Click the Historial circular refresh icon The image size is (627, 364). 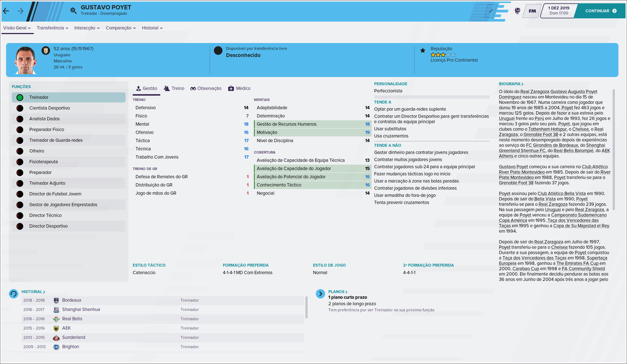tap(14, 294)
